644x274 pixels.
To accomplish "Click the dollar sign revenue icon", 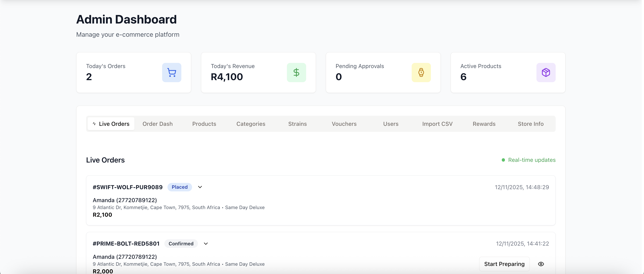I will tap(296, 73).
